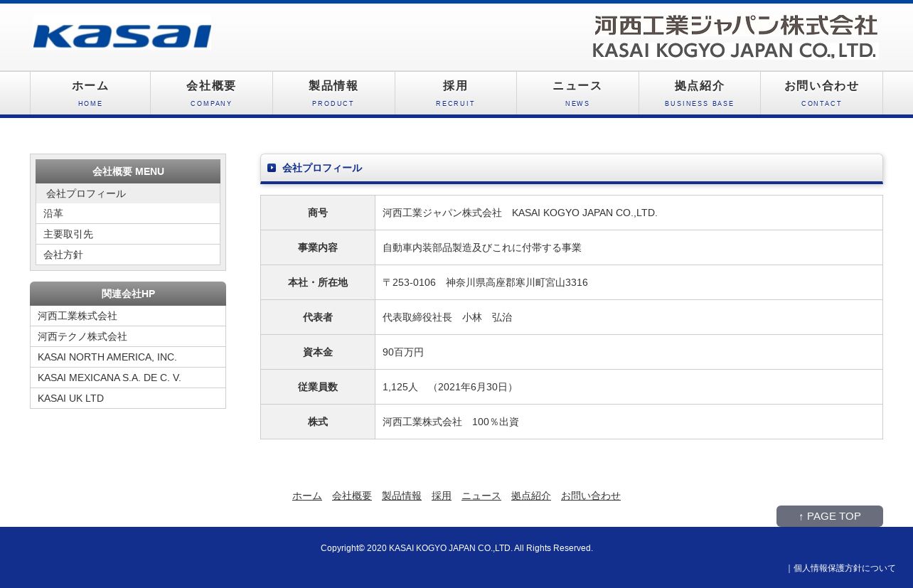
Task: Click the 株式 row label
Action: click(318, 422)
